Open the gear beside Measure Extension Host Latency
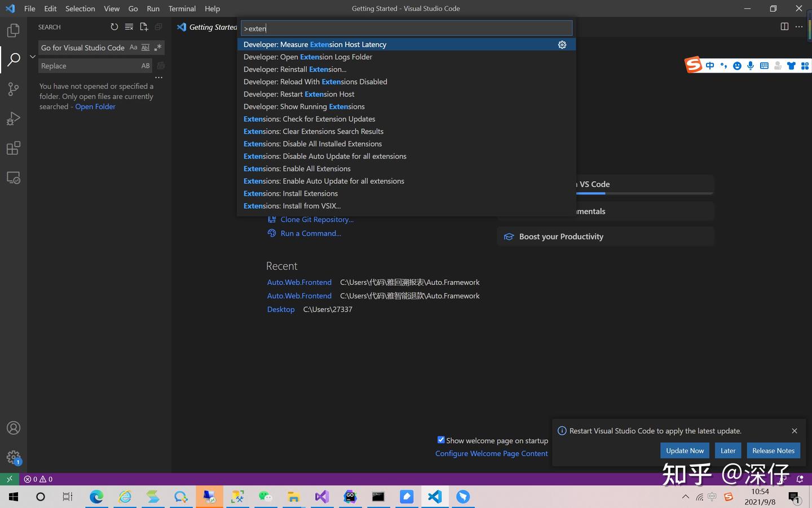Image resolution: width=812 pixels, height=508 pixels. [562, 45]
